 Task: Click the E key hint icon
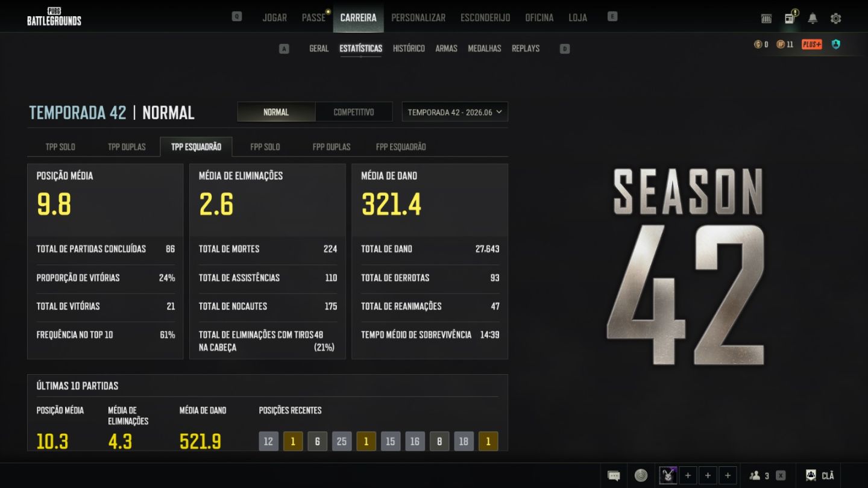pyautogui.click(x=612, y=17)
